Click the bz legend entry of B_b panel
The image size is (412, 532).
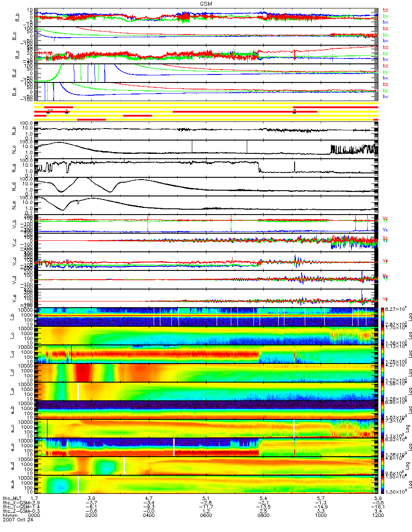385,10
